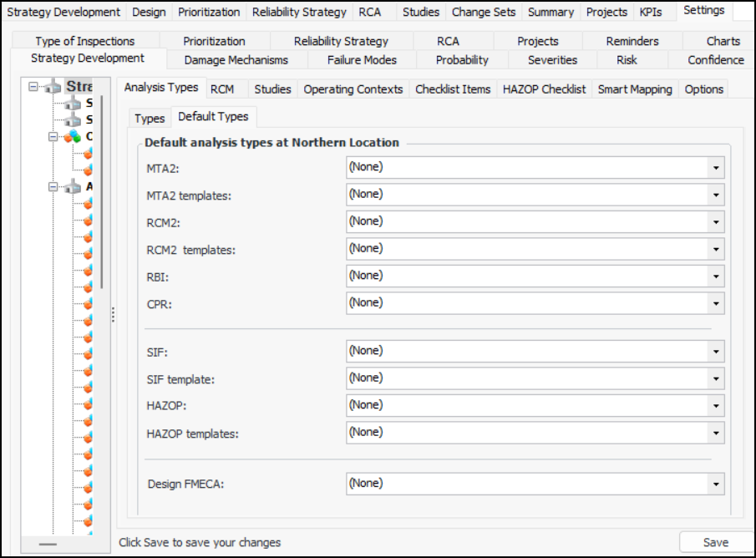Select the second building icon below the root
The width and height of the screenshot is (756, 558).
coord(74,120)
